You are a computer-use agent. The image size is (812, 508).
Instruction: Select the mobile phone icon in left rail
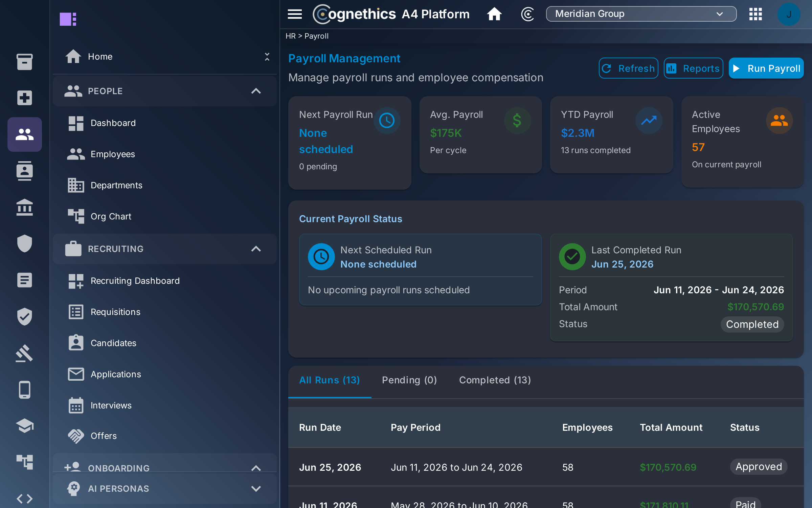click(24, 390)
